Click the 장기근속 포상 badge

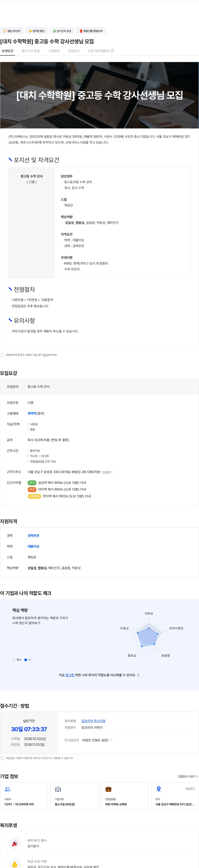coord(62,31)
